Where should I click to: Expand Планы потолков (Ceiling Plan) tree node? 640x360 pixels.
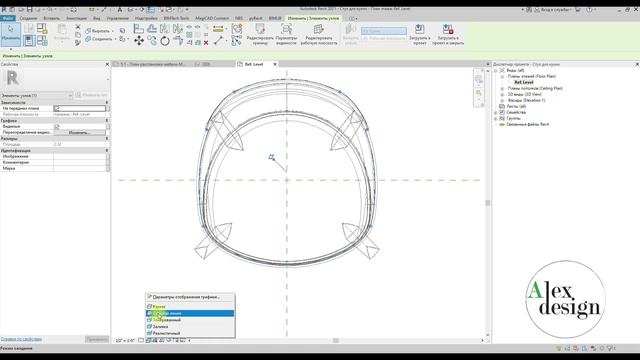click(x=502, y=88)
